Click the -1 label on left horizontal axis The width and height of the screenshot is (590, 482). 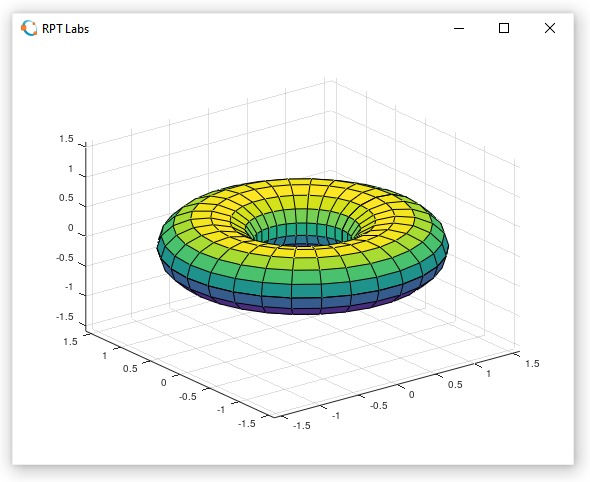pos(220,409)
